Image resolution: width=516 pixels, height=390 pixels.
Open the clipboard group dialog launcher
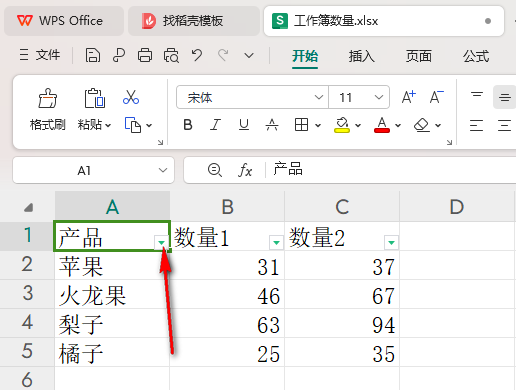point(160,142)
